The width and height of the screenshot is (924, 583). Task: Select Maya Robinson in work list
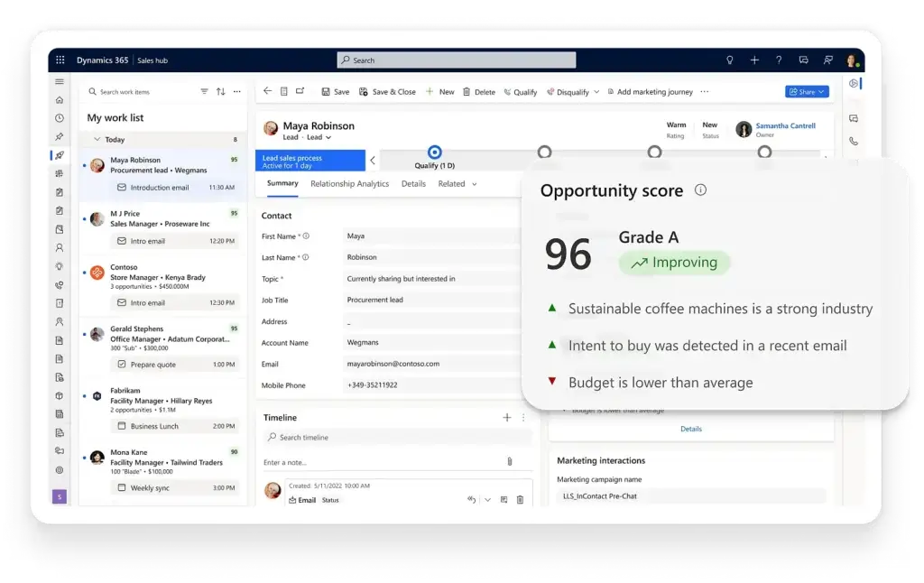[163, 174]
